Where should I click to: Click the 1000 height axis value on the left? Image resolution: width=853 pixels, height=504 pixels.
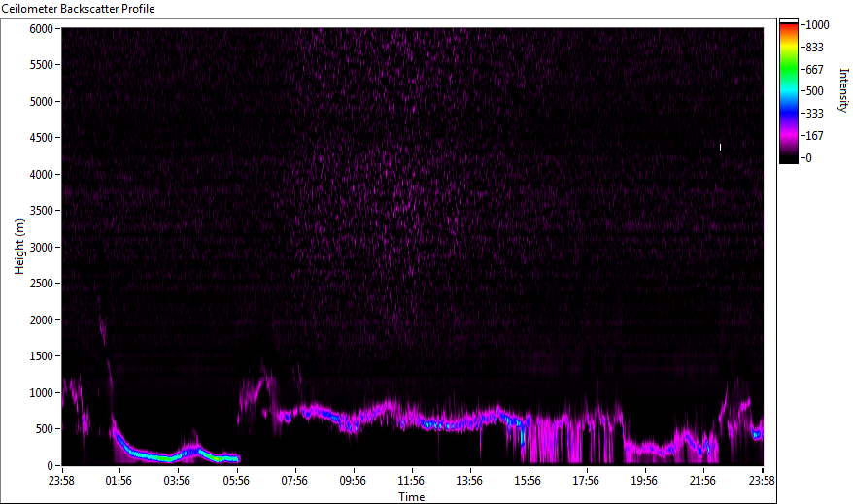[42, 393]
